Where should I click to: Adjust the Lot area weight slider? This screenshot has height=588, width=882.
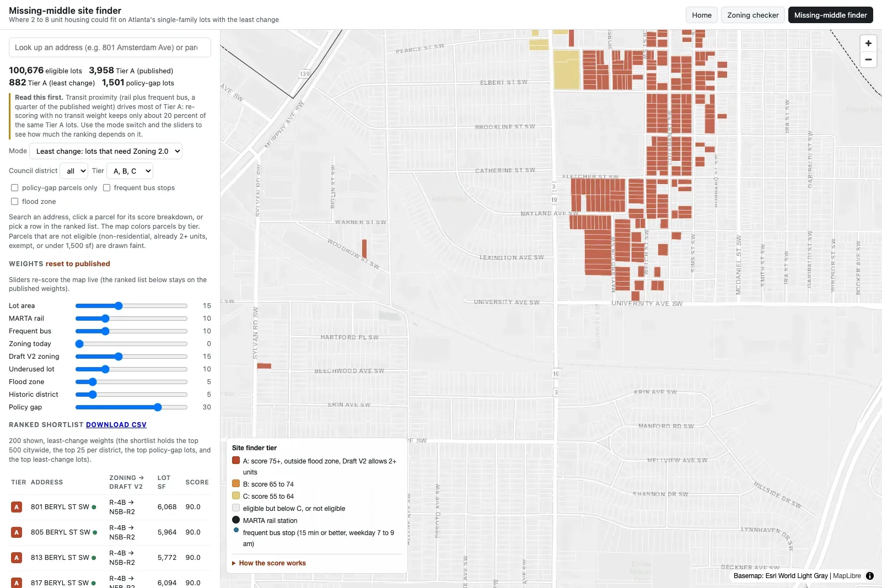click(131, 306)
